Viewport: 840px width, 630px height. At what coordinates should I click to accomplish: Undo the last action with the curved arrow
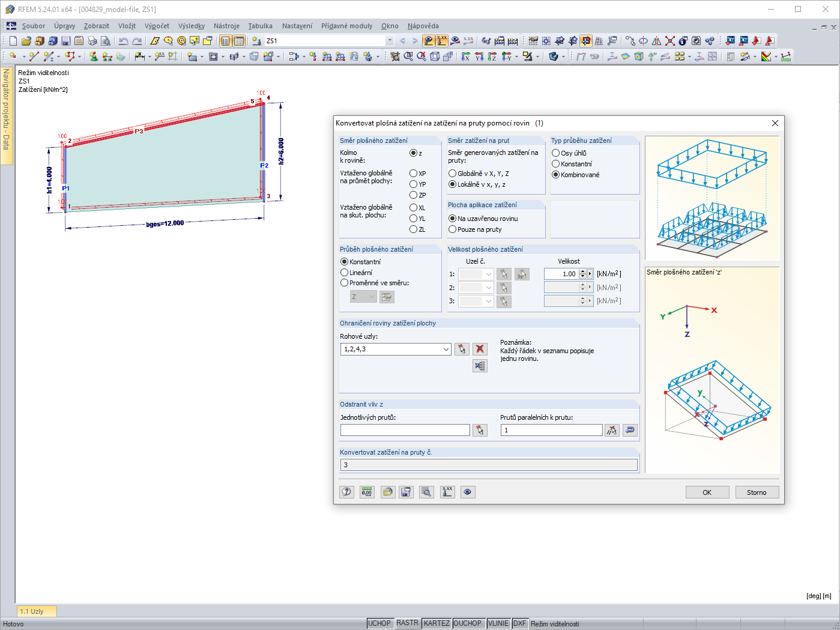tap(124, 41)
